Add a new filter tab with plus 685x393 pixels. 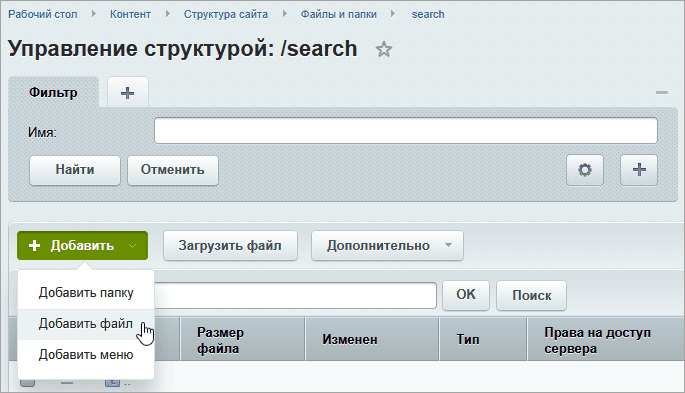pos(128,93)
